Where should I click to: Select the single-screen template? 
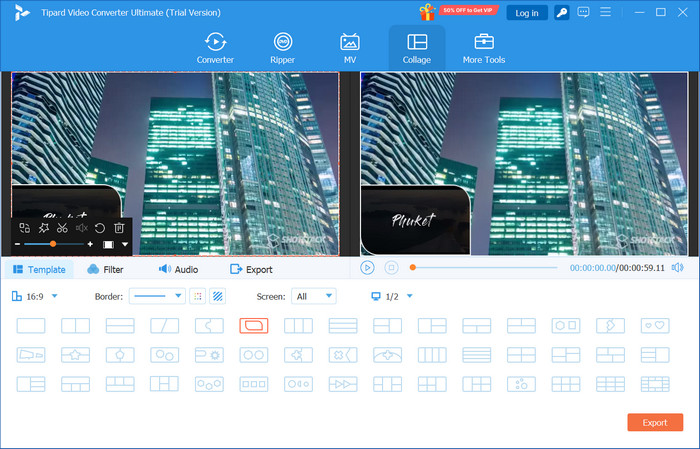point(31,326)
